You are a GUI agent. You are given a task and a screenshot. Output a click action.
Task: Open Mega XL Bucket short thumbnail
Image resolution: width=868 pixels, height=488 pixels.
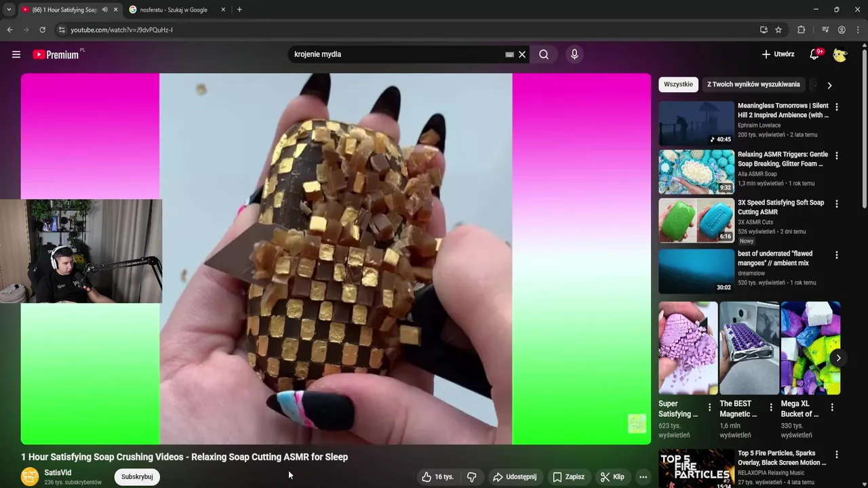(810, 348)
